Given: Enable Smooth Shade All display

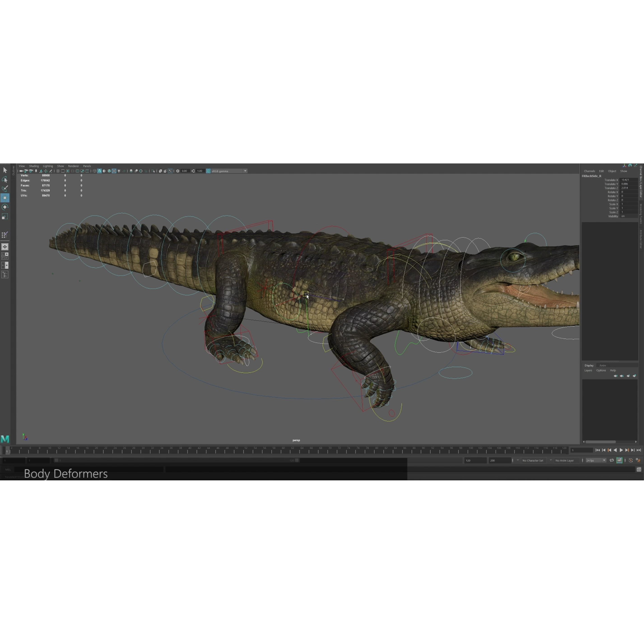Looking at the screenshot, I should click(100, 171).
